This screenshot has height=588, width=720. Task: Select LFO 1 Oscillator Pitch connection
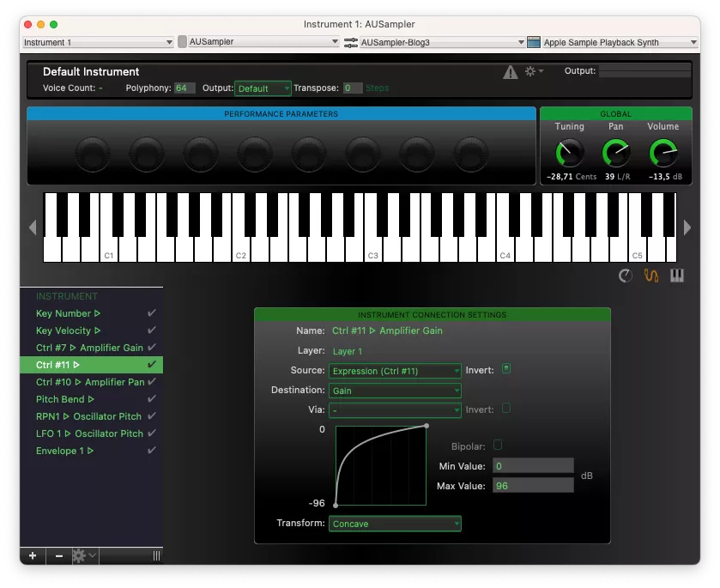pyautogui.click(x=89, y=433)
